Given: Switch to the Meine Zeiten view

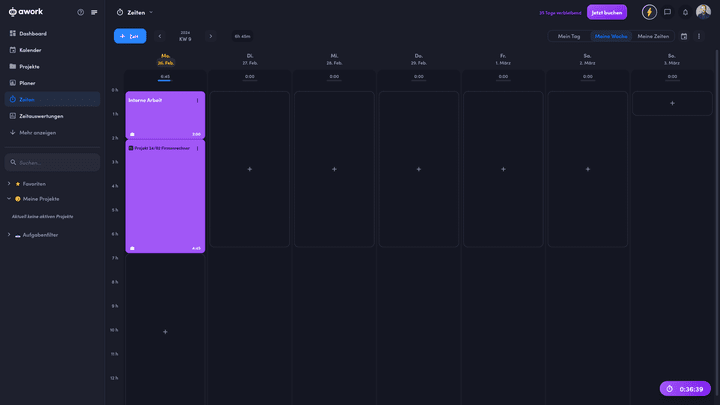Looking at the screenshot, I should click(x=653, y=36).
